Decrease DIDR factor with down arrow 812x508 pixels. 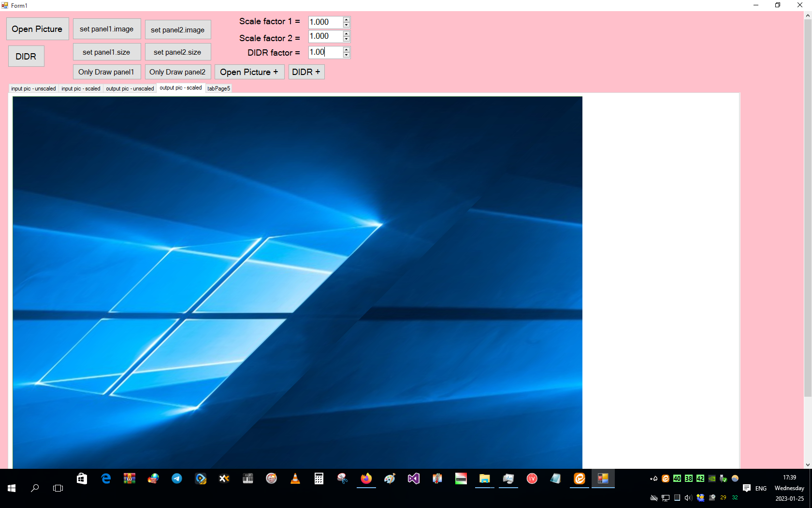coord(347,55)
